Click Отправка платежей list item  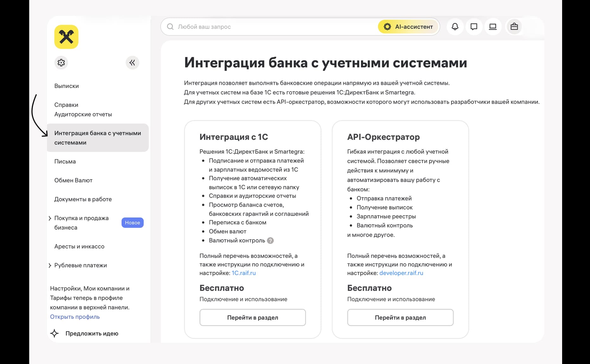click(x=384, y=198)
